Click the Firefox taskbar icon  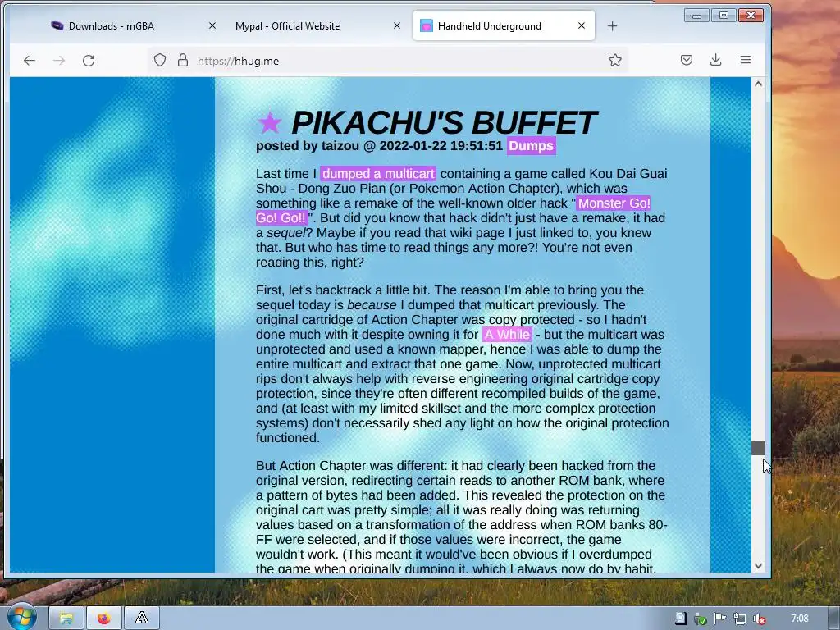tap(104, 619)
